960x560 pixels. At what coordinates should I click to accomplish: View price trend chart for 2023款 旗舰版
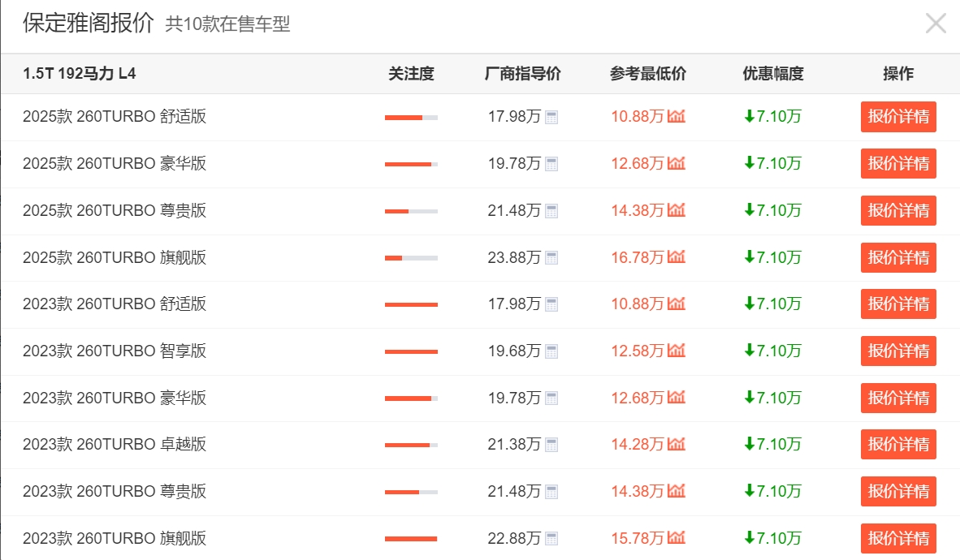(x=677, y=537)
